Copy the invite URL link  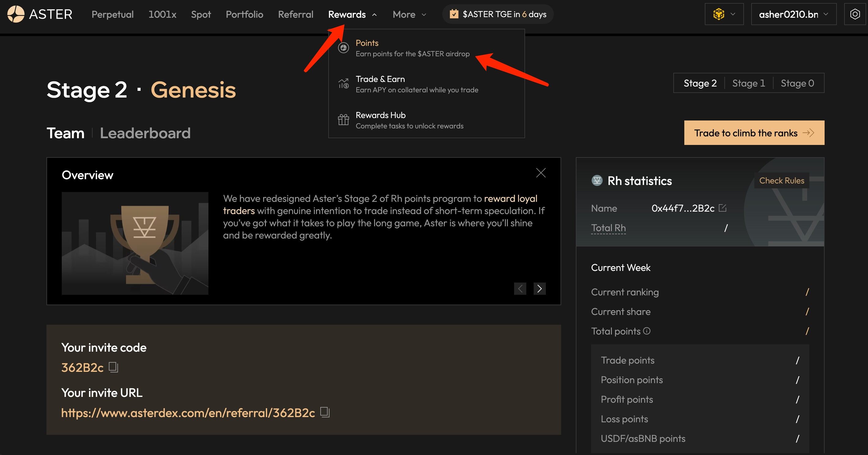click(x=325, y=412)
